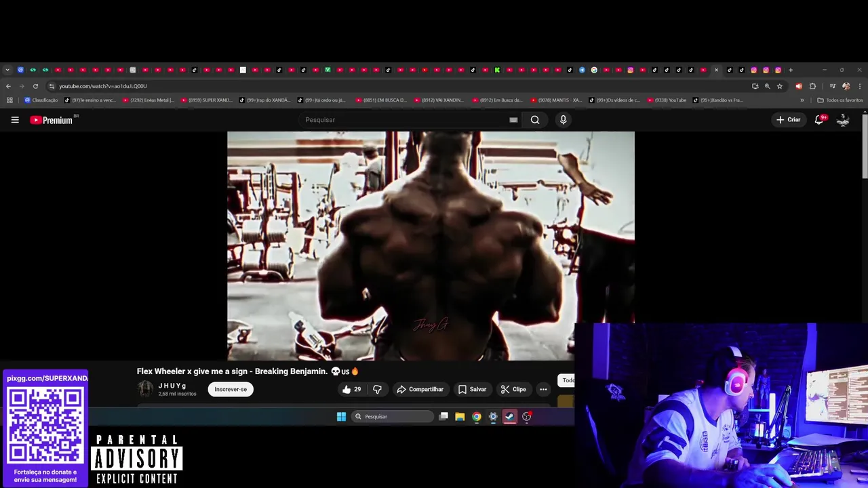Viewport: 868px width, 488px height.
Task: Switch to the Google tab
Action: tap(594, 70)
